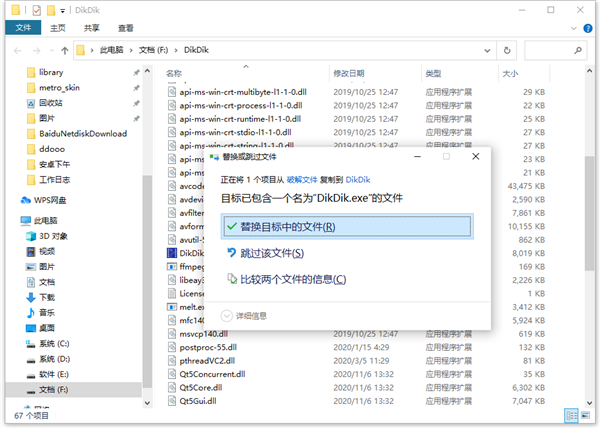Select pthreadVC2.dll in file list
Viewport: 600px width, 428px height.
pos(207,361)
